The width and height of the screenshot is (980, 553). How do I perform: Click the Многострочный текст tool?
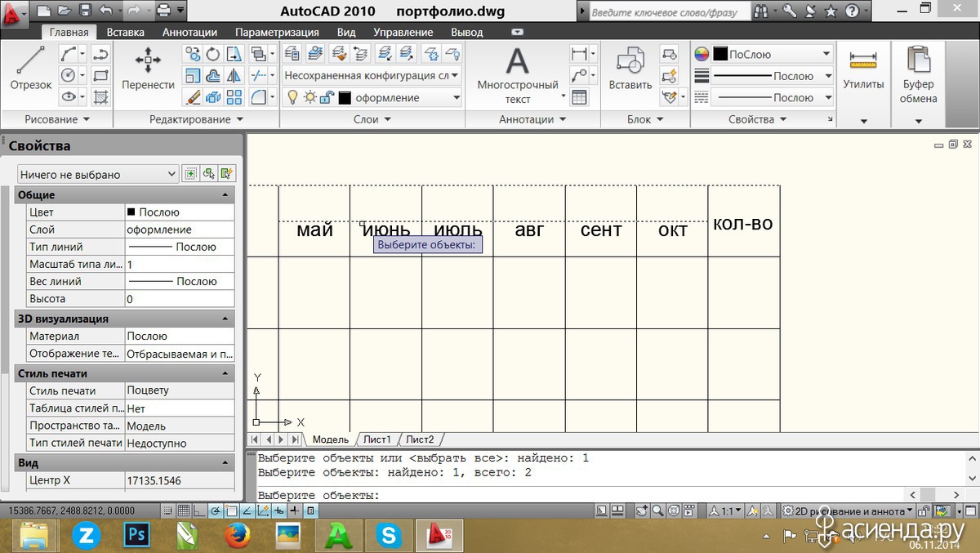pos(517,75)
